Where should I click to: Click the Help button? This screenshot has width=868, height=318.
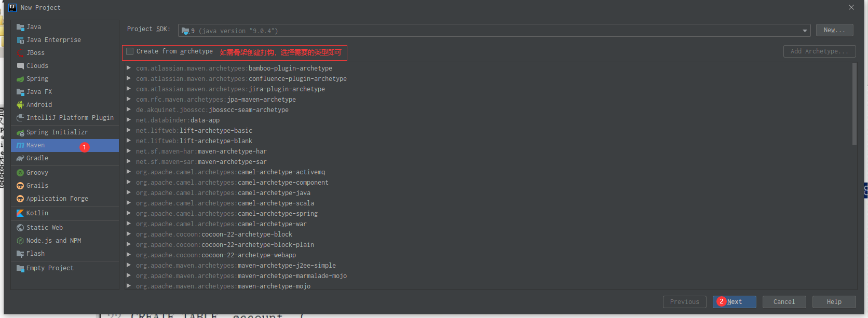[834, 302]
